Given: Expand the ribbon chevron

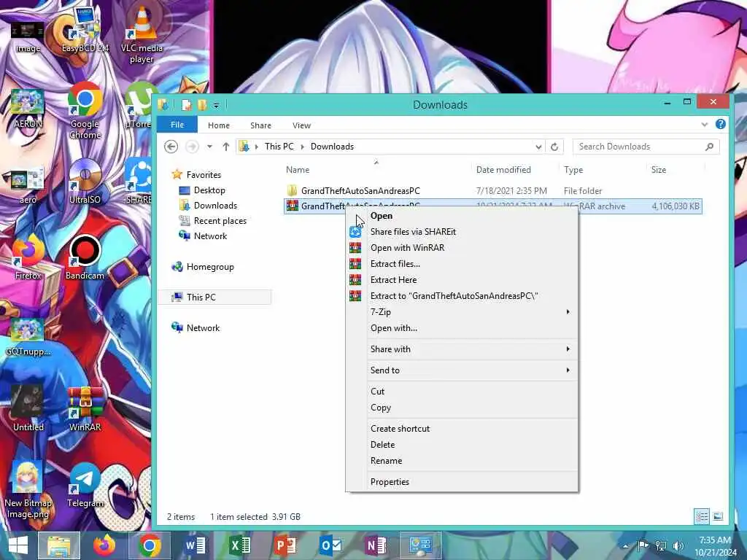Looking at the screenshot, I should coord(704,125).
